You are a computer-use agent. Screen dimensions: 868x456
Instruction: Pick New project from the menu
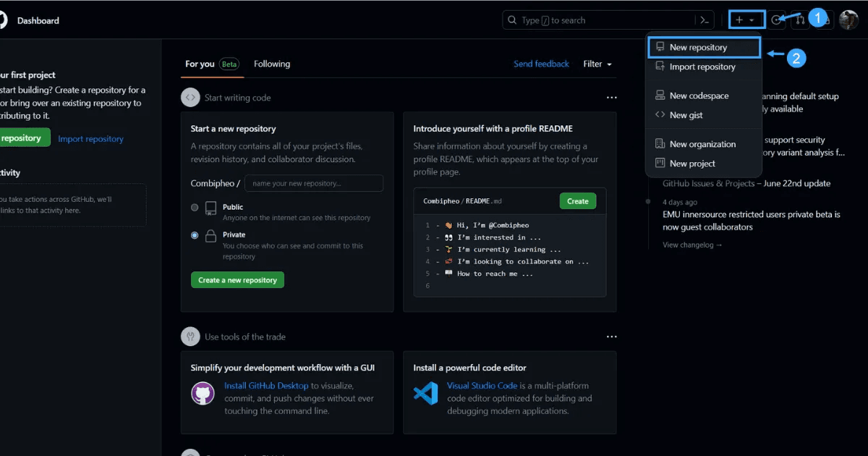point(704,164)
